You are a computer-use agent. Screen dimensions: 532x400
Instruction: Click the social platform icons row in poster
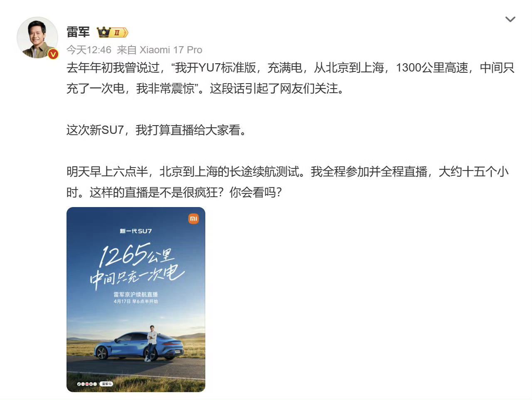pyautogui.click(x=87, y=384)
